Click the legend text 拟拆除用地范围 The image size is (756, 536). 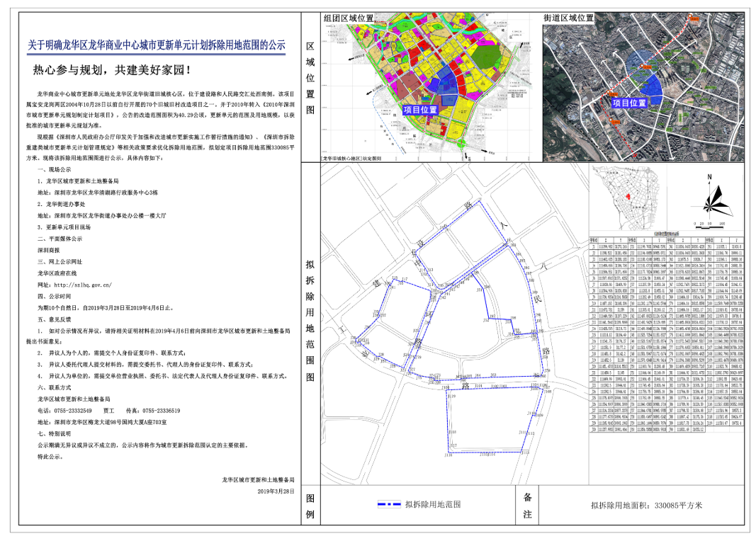click(433, 505)
